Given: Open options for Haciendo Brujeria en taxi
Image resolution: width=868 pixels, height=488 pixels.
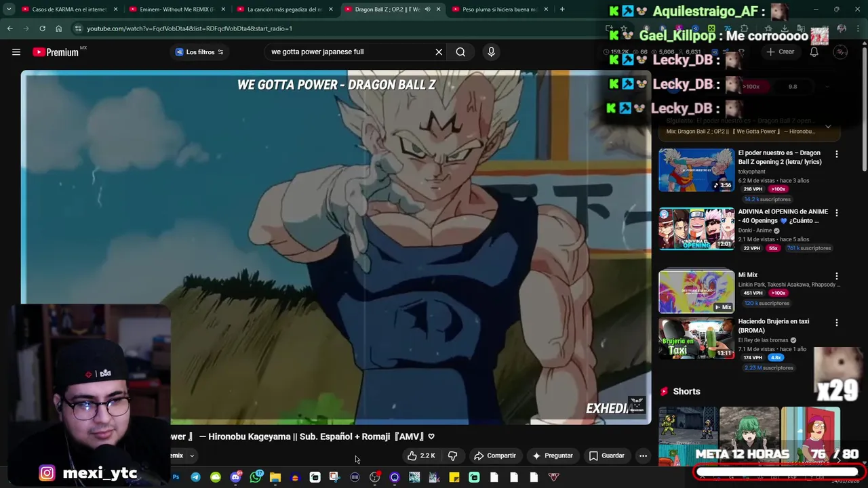Looking at the screenshot, I should pos(837,323).
